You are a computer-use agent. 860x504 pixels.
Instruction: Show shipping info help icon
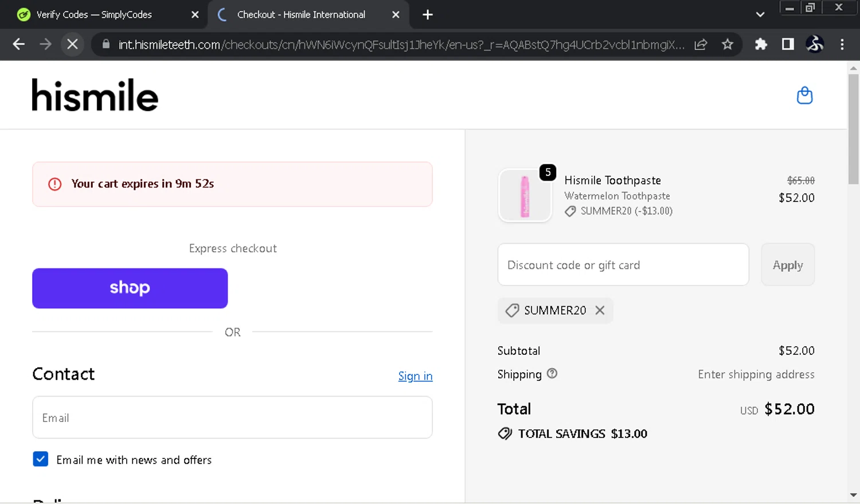pyautogui.click(x=552, y=373)
